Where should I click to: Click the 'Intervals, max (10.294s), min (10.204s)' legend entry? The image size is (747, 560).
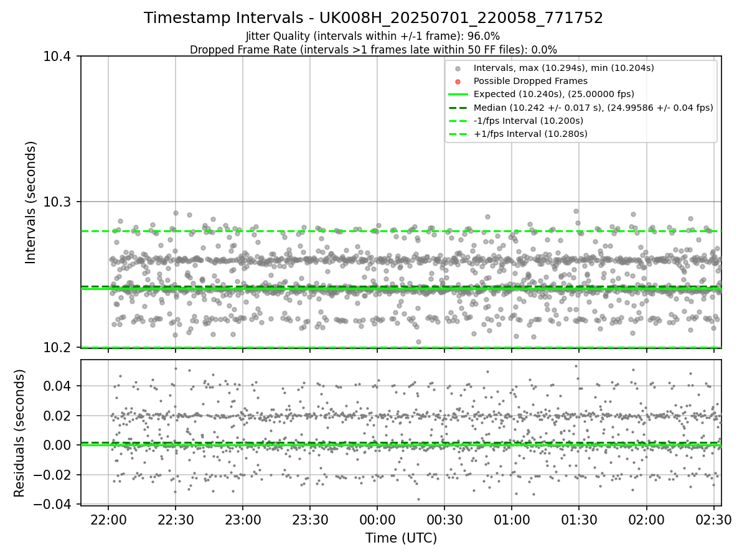click(x=564, y=68)
